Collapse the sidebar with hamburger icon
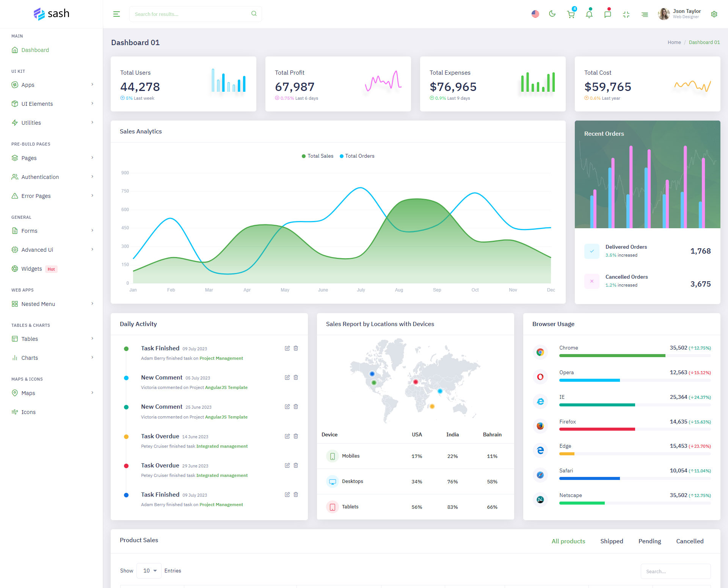The height and width of the screenshot is (588, 728). tap(116, 14)
